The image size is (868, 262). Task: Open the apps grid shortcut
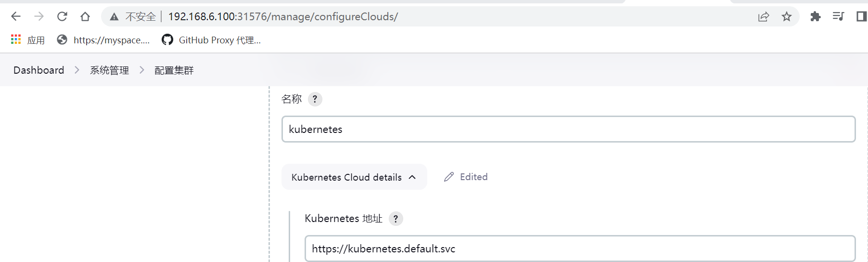(x=27, y=40)
